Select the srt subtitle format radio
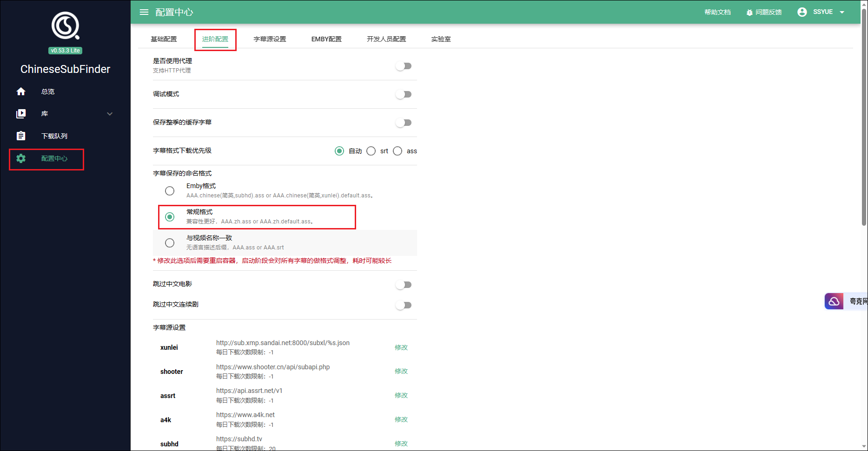 pos(371,151)
